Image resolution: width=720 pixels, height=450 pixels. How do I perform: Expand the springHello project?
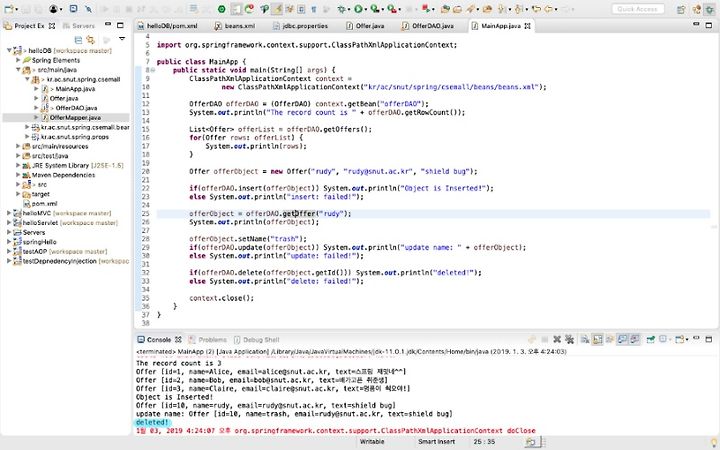point(9,242)
